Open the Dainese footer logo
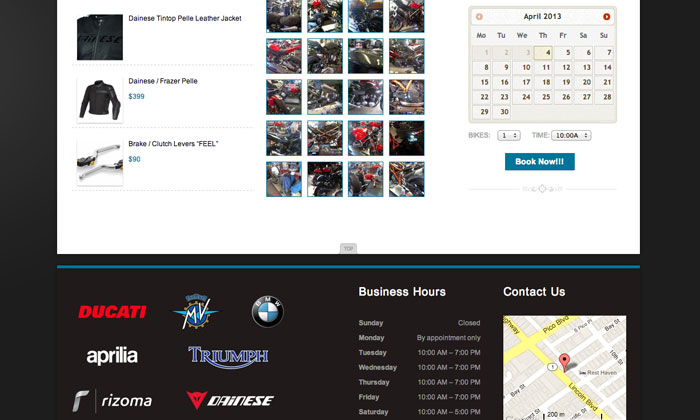 click(230, 401)
